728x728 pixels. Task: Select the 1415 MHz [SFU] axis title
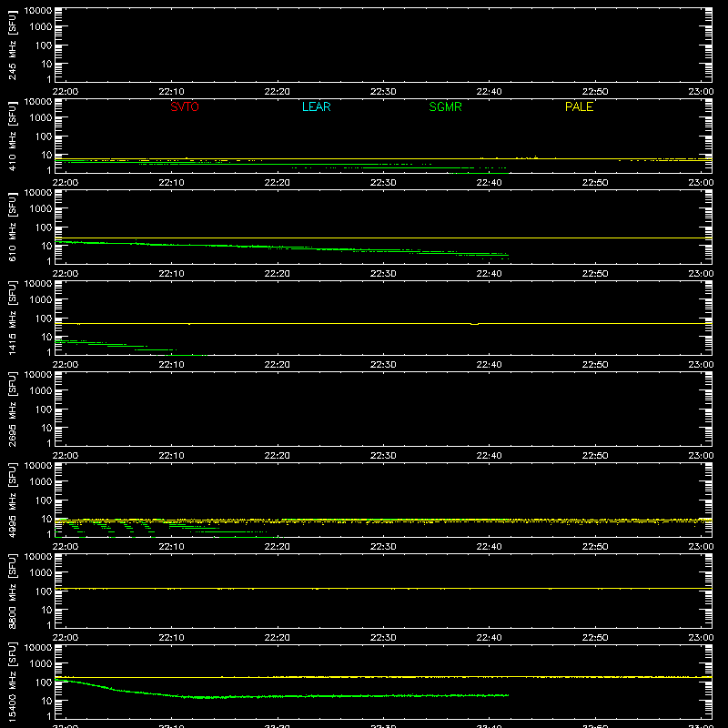point(12,318)
